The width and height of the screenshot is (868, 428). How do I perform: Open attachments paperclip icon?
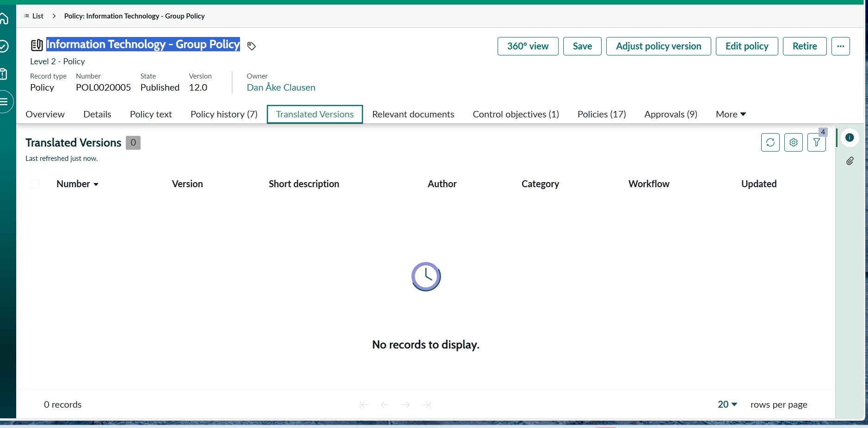tap(850, 161)
